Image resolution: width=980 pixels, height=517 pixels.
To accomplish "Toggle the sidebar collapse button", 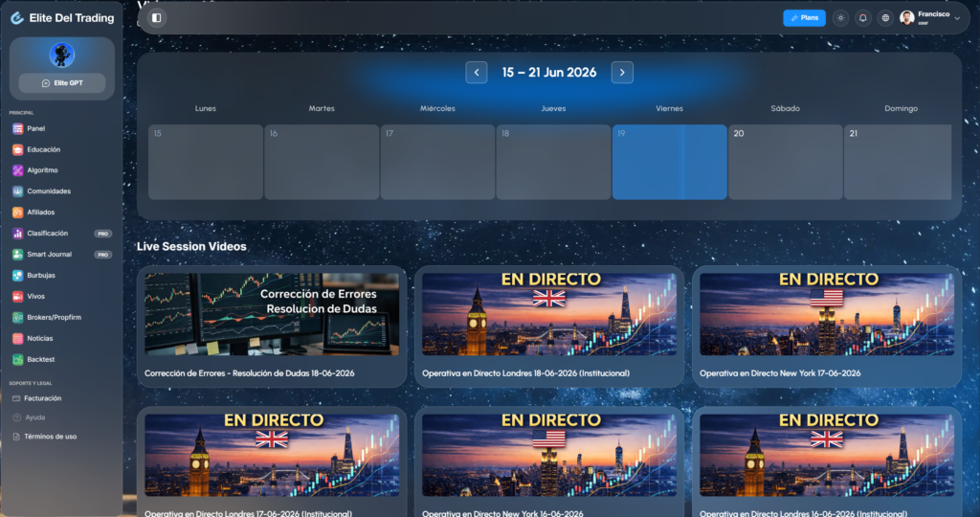I will click(x=157, y=18).
